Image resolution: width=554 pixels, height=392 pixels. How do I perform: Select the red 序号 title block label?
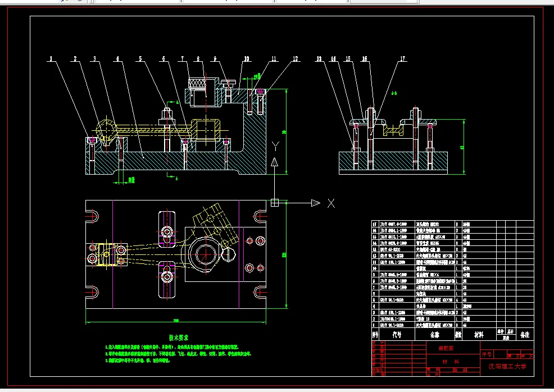(487, 354)
